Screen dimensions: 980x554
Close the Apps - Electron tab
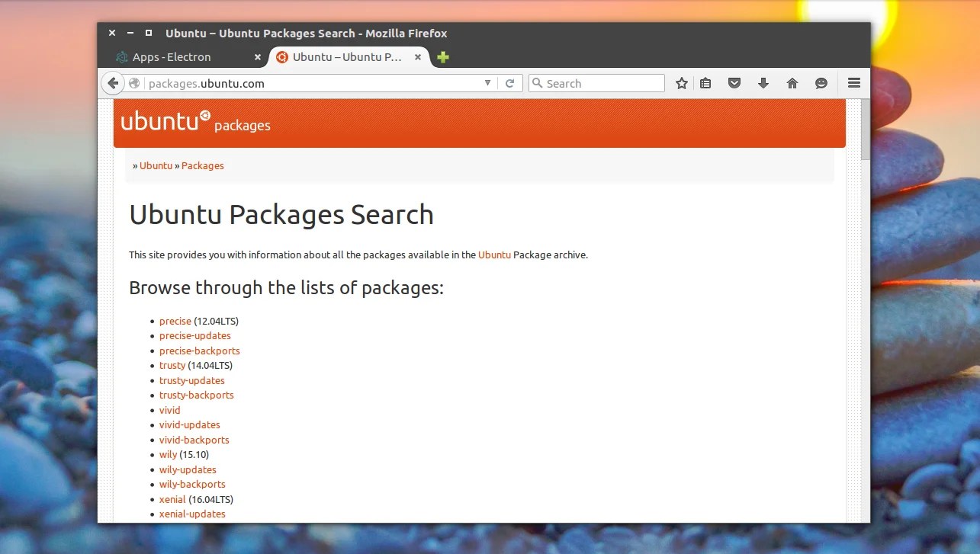tap(258, 57)
